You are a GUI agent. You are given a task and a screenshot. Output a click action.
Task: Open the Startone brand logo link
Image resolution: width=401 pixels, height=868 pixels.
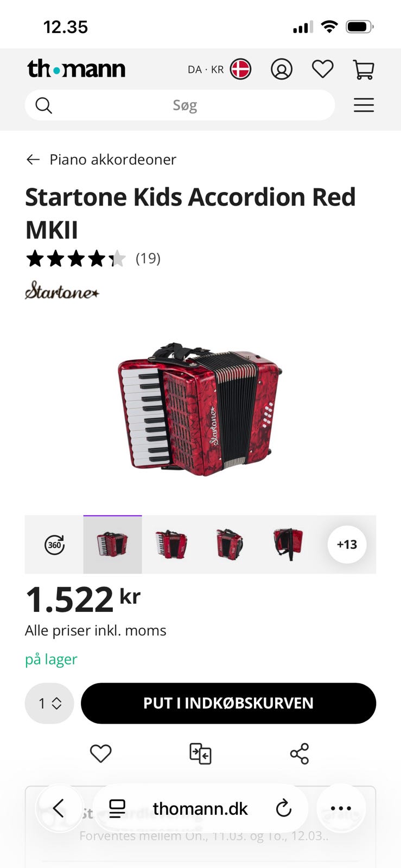coord(62,291)
